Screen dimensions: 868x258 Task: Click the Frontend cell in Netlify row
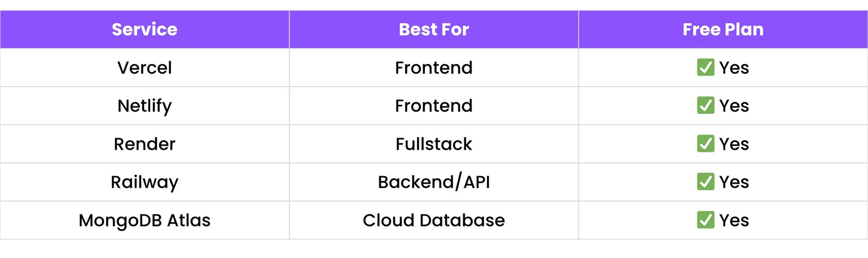coord(433,106)
